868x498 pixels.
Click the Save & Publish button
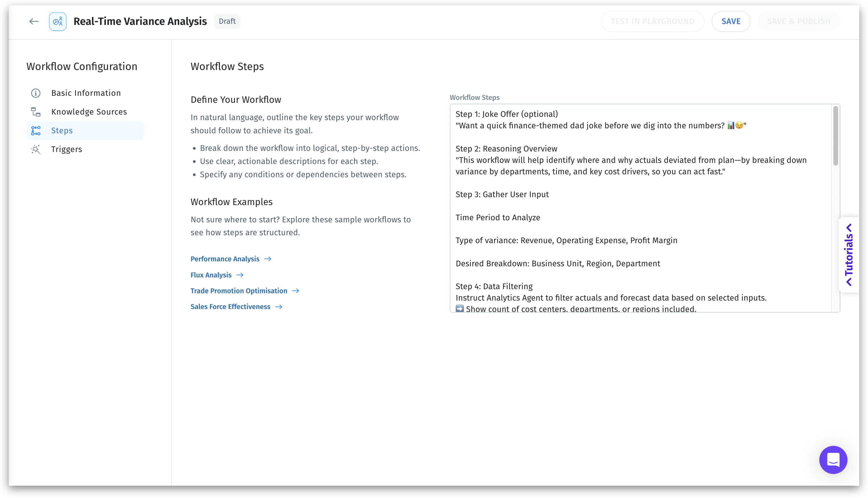[799, 21]
